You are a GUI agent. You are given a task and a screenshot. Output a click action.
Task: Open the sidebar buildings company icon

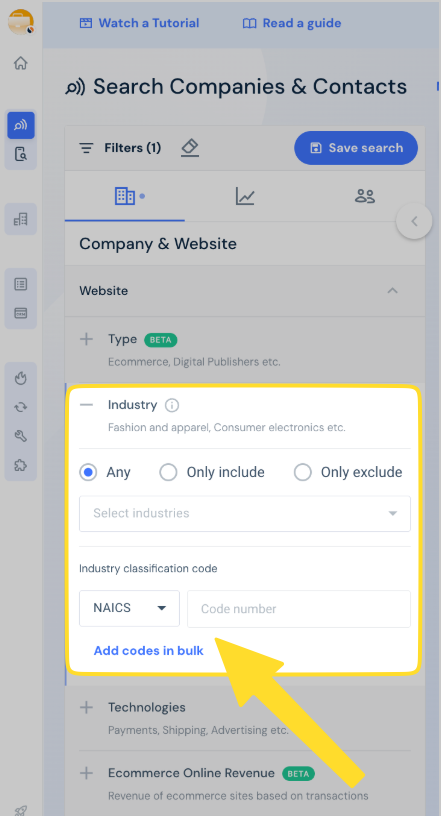20,219
